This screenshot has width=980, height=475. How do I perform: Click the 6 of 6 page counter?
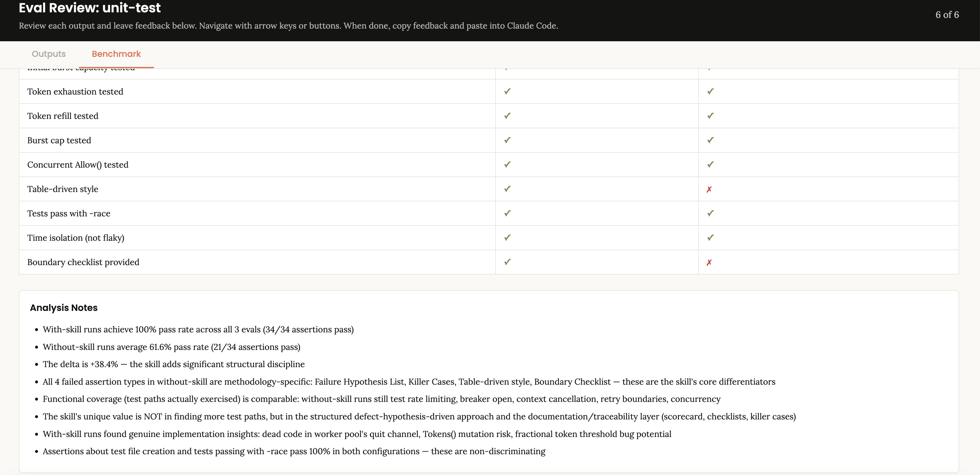coord(947,15)
